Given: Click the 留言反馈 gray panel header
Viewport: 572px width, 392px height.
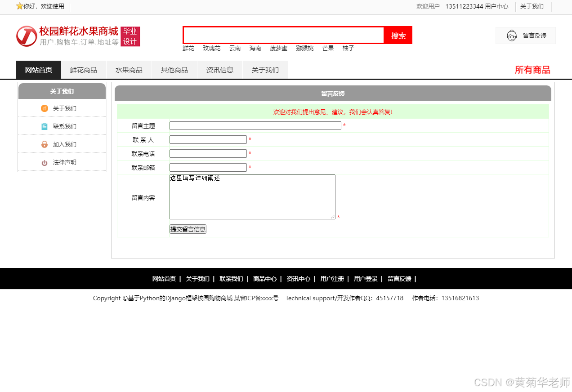Looking at the screenshot, I should tap(333, 94).
